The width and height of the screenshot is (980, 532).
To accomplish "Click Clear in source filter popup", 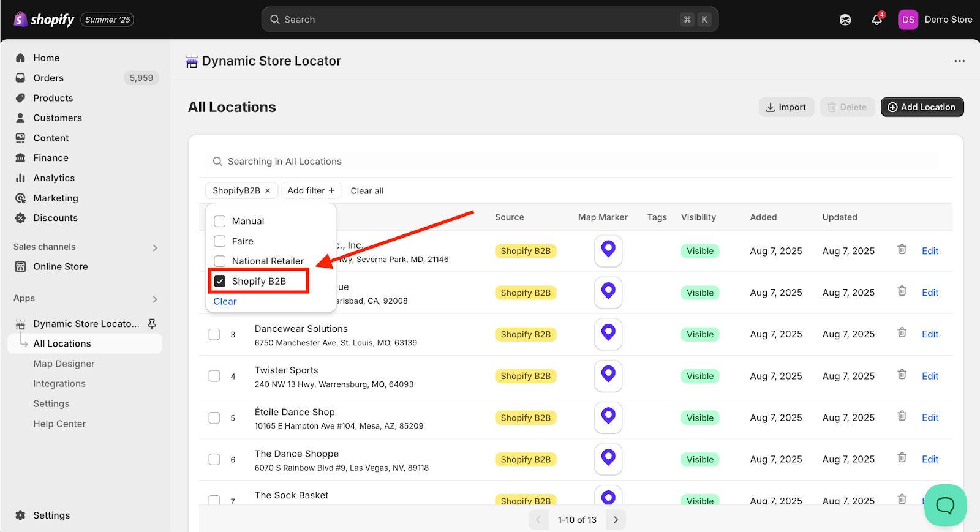I will click(225, 301).
